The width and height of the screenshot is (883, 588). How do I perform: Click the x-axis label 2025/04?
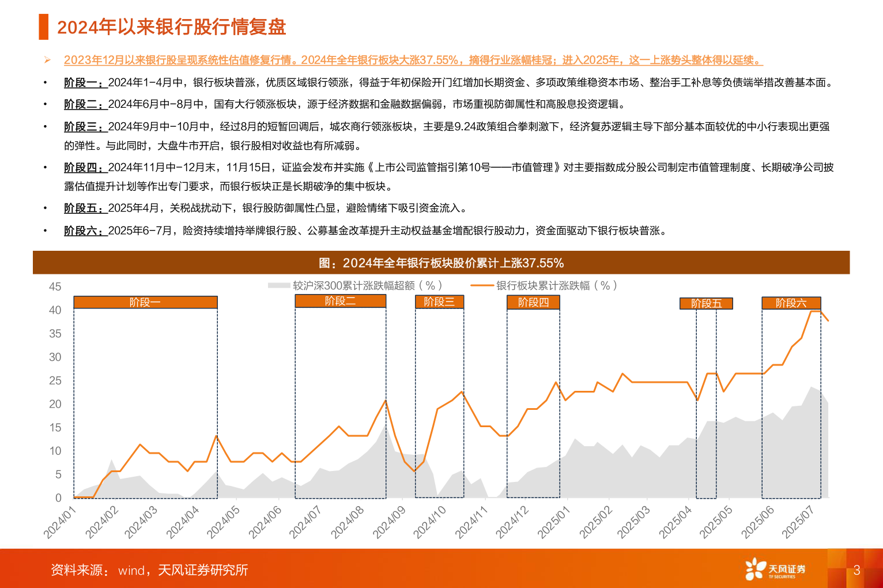[674, 522]
